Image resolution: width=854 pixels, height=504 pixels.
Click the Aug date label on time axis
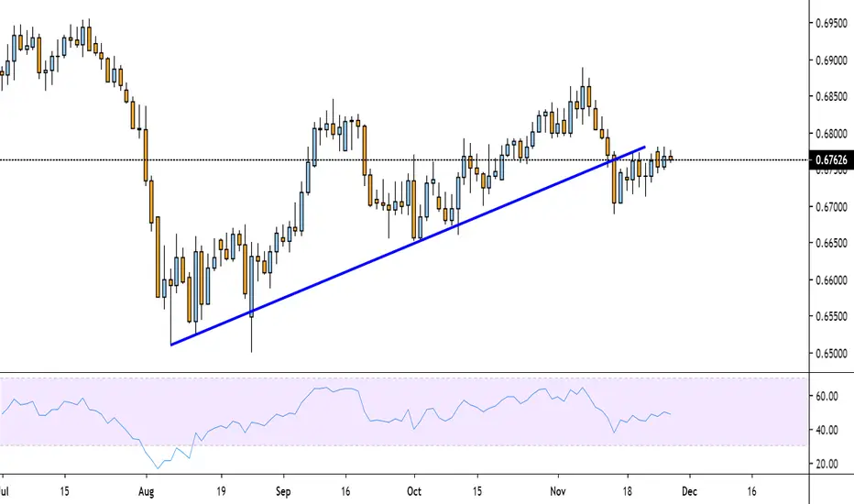click(146, 491)
